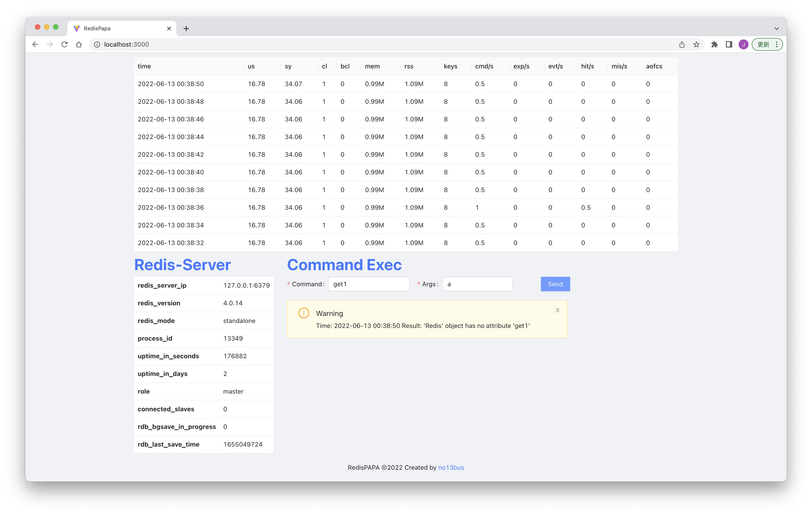Image resolution: width=812 pixels, height=515 pixels.
Task: Focus the Args input field
Action: coord(477,284)
